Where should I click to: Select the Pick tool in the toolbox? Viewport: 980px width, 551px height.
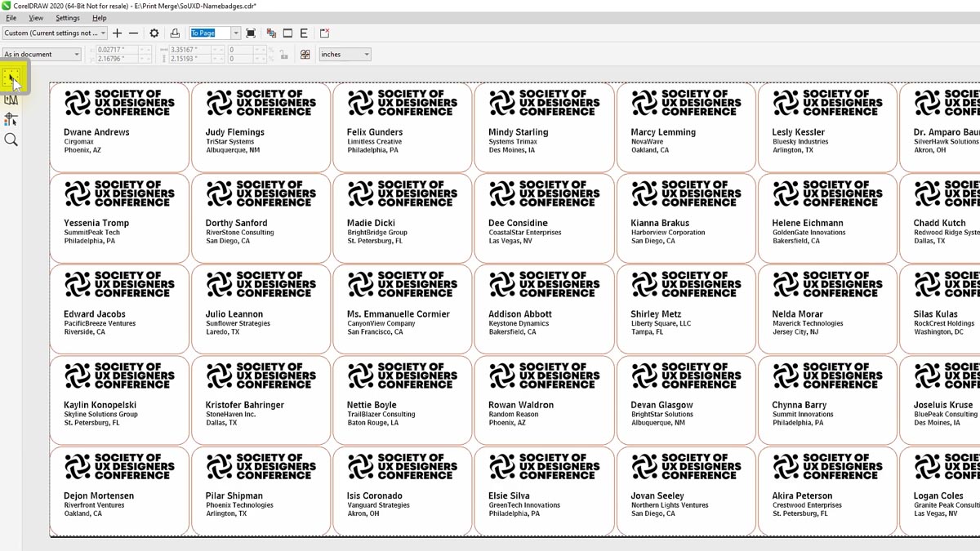pos(11,79)
